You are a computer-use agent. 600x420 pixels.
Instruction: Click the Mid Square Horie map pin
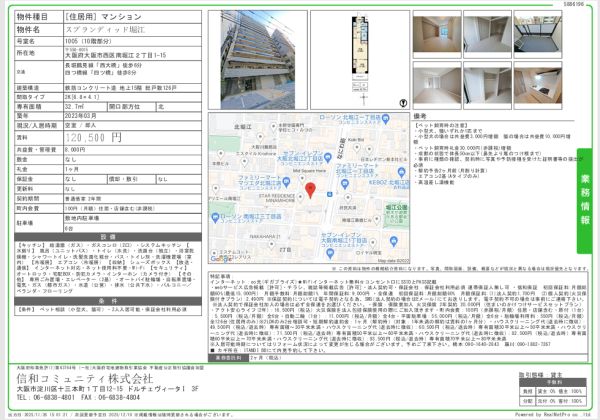302,178
